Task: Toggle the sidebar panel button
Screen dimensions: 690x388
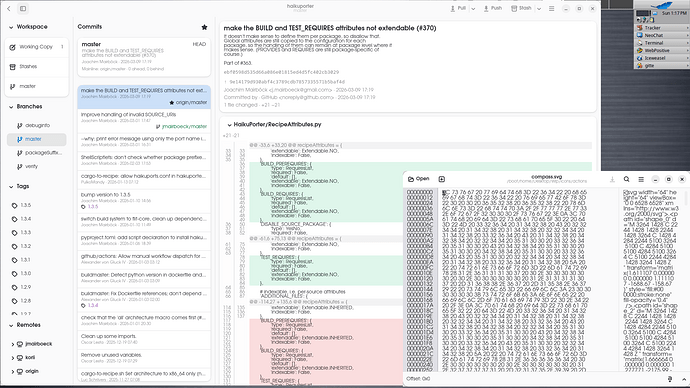Action: coord(23,8)
